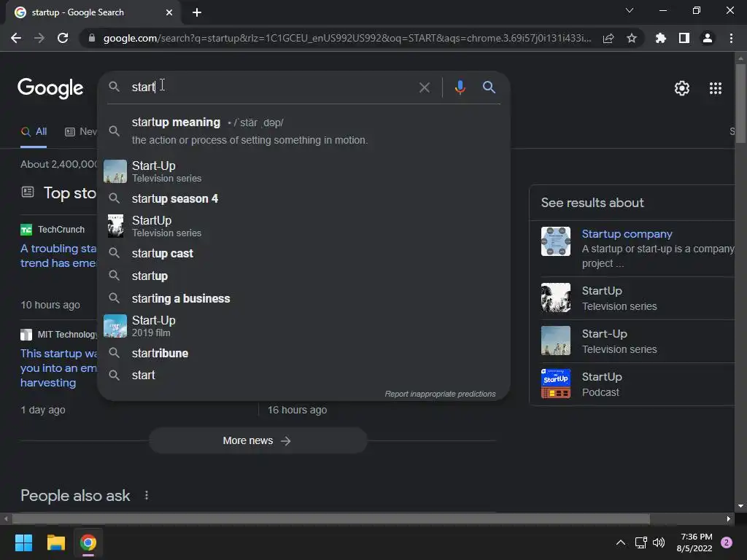Viewport: 747px width, 560px height.
Task: Toggle the browser side panel
Action: (684, 38)
